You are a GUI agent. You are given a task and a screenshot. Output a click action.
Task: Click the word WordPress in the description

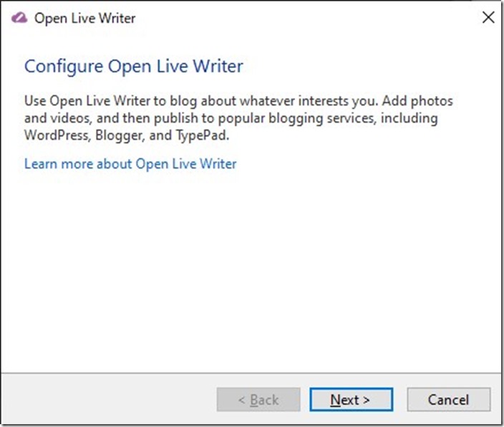click(x=57, y=135)
